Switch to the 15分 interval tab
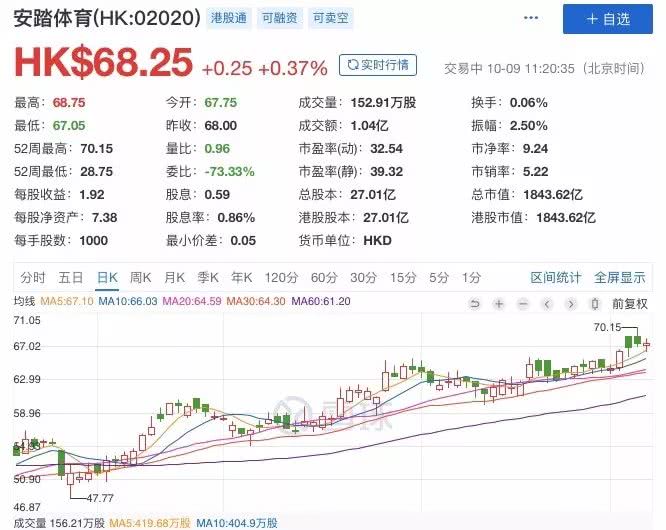 click(403, 278)
